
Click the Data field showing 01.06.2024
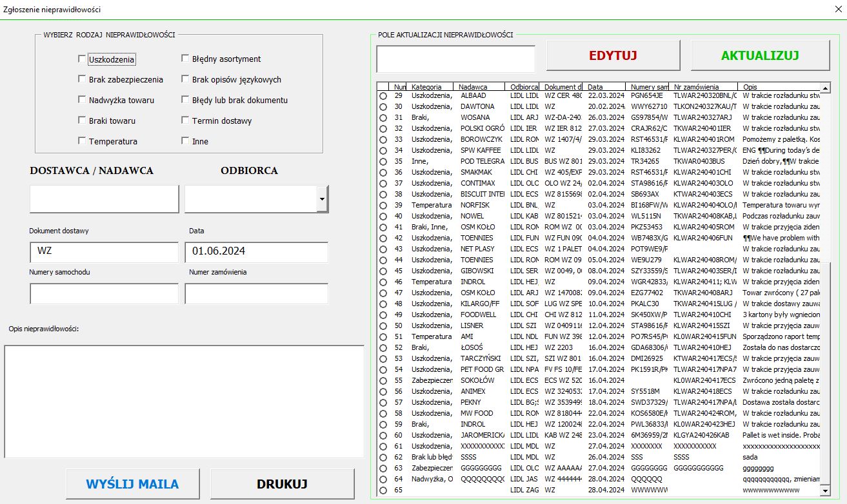[256, 252]
